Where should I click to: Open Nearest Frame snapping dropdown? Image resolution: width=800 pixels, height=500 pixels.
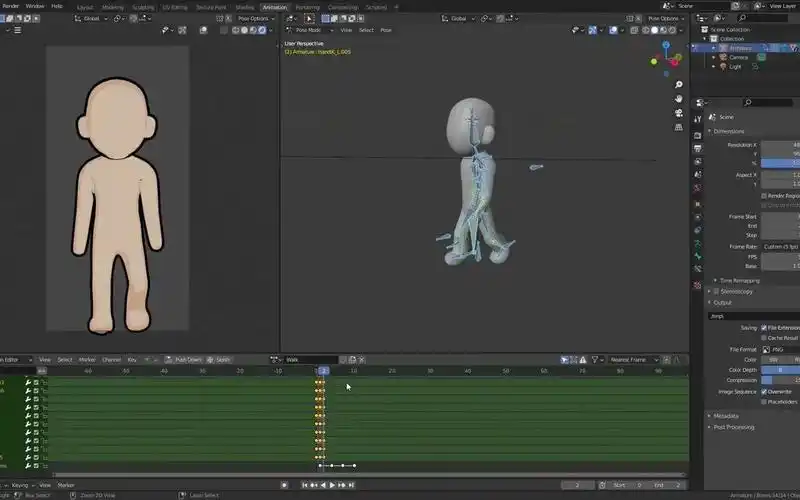click(x=634, y=360)
